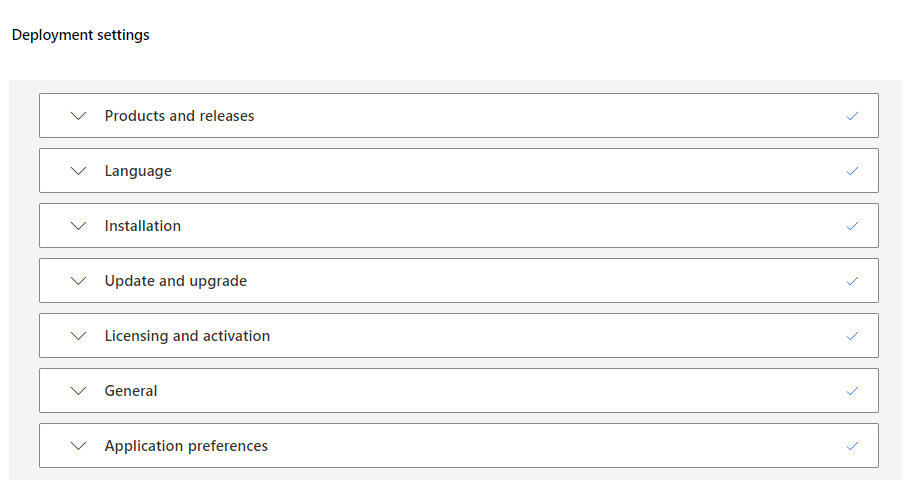Expand the General section chevron

click(x=80, y=391)
